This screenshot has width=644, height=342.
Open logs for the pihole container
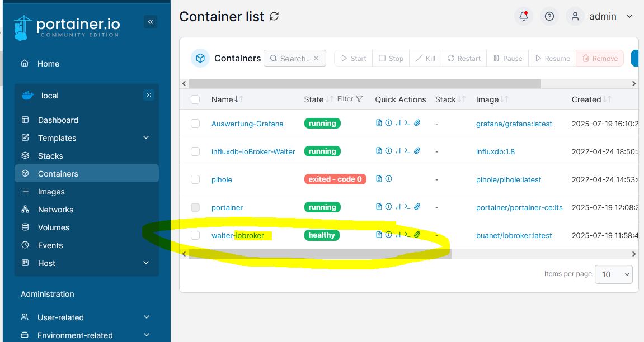click(x=379, y=178)
